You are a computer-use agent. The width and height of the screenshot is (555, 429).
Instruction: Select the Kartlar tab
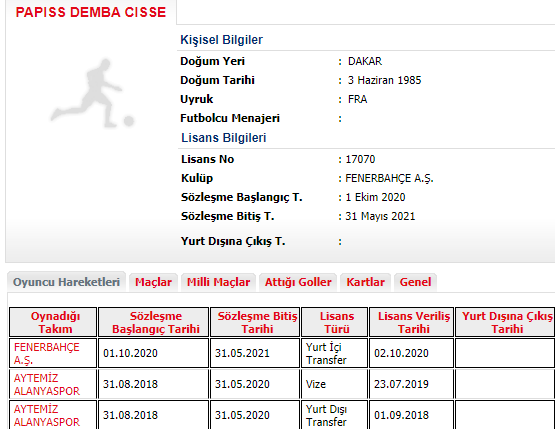point(365,282)
